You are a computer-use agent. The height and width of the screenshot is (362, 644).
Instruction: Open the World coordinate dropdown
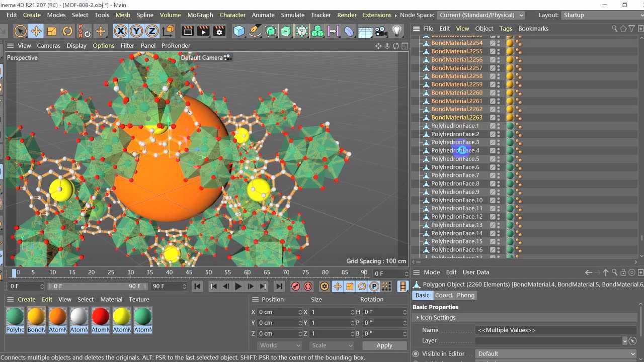pyautogui.click(x=280, y=345)
